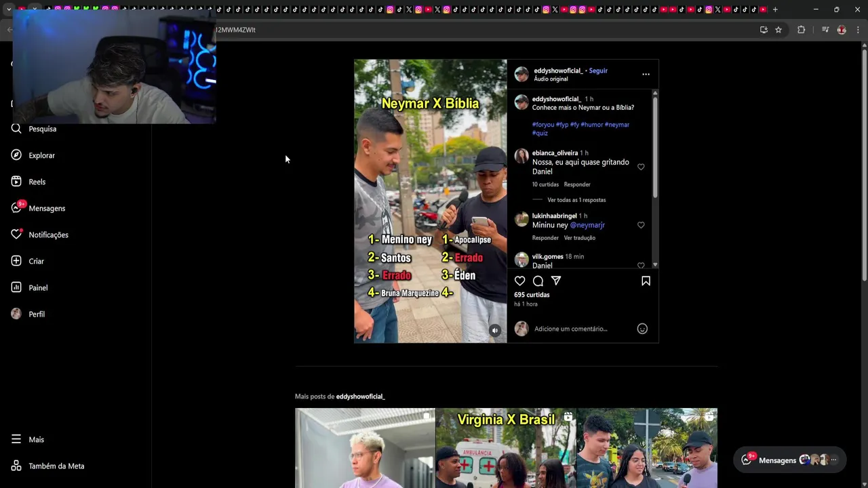Screen dimensions: 868x488
Task: Open browser extensions puzzle icon
Action: point(801,30)
